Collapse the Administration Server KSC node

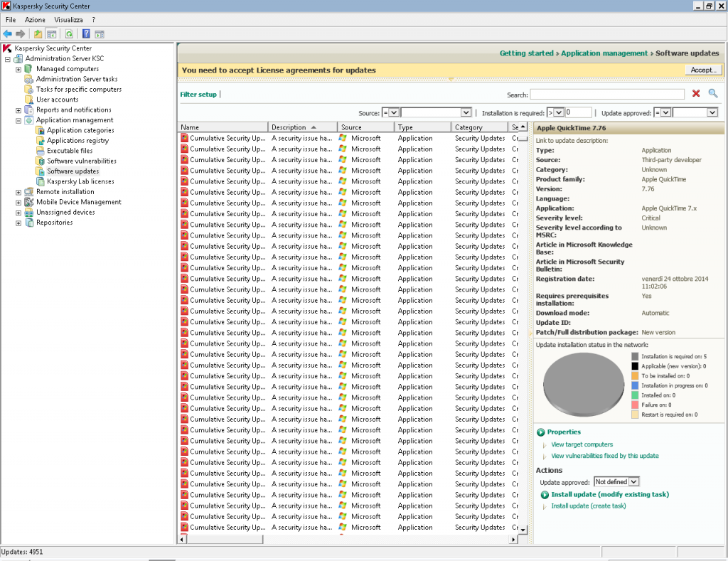(x=7, y=59)
